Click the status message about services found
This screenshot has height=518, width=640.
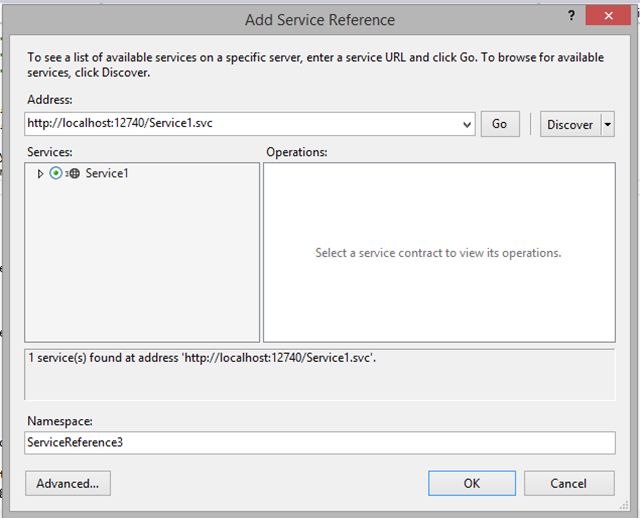tap(200, 358)
